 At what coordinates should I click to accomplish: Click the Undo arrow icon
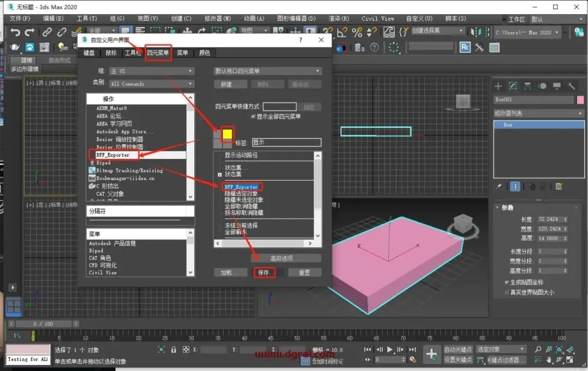click(x=15, y=33)
